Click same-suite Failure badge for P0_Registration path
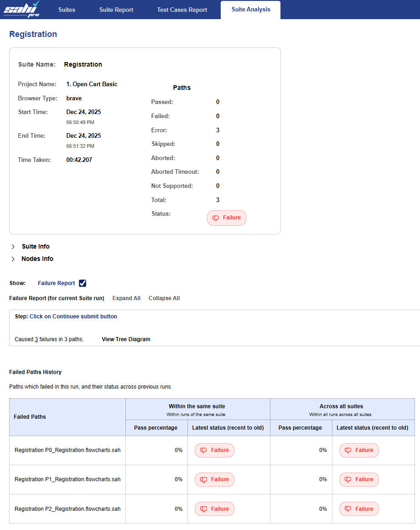Image resolution: width=420 pixels, height=530 pixels. [x=214, y=450]
